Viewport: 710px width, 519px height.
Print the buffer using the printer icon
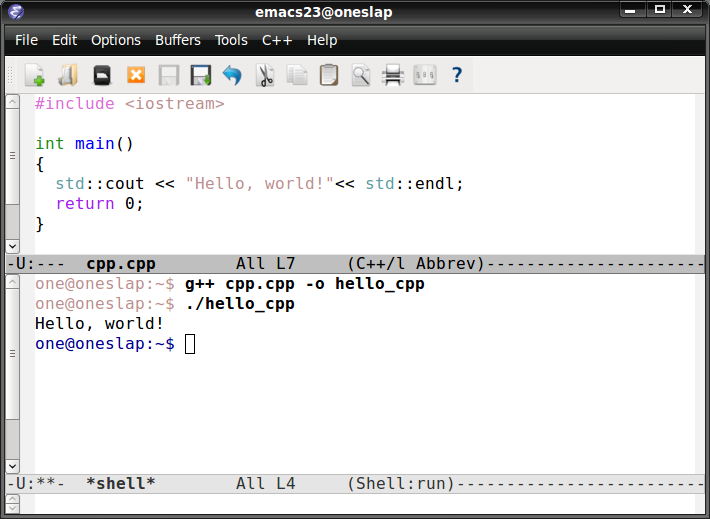click(393, 75)
